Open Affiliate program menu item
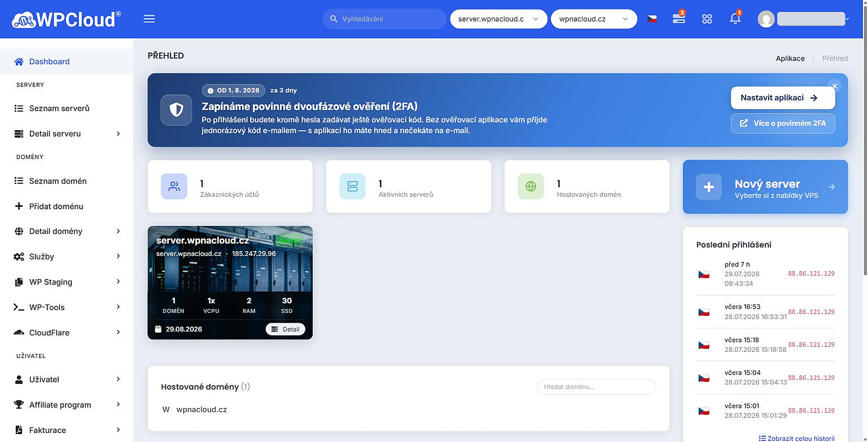Image resolution: width=868 pixels, height=442 pixels. pyautogui.click(x=66, y=405)
